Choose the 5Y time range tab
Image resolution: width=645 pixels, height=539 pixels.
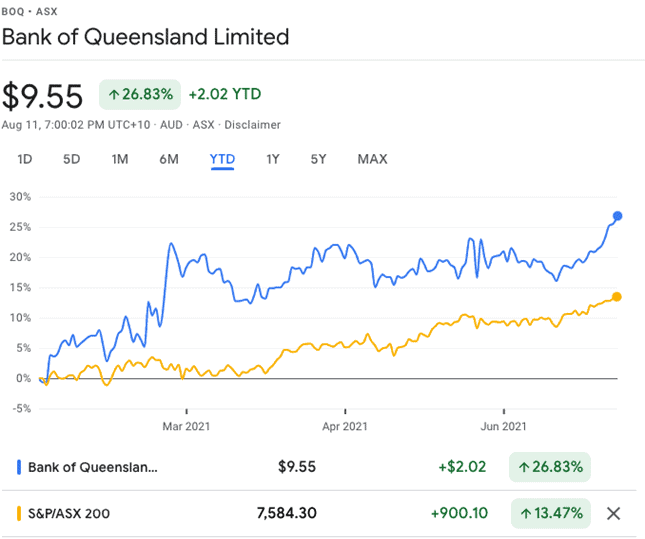(318, 159)
